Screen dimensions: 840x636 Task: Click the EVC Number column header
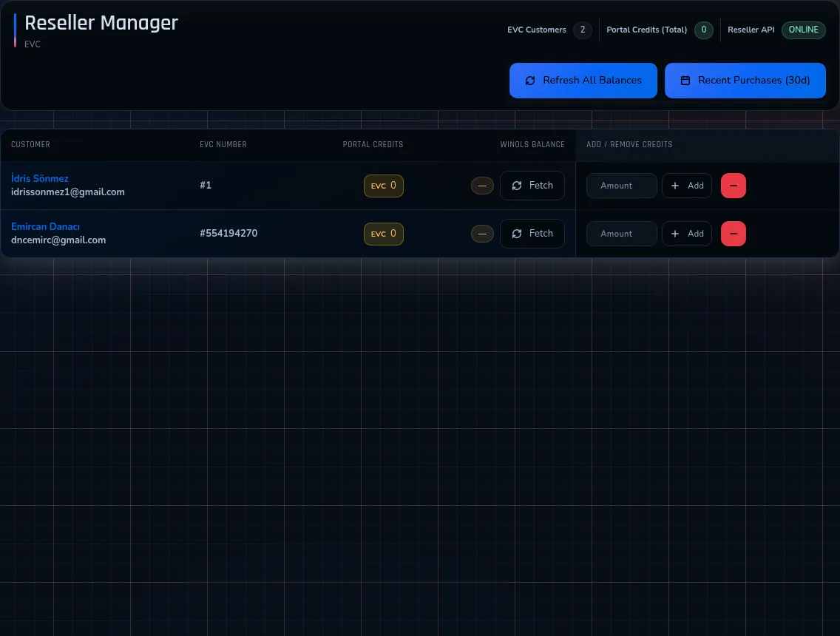[223, 145]
